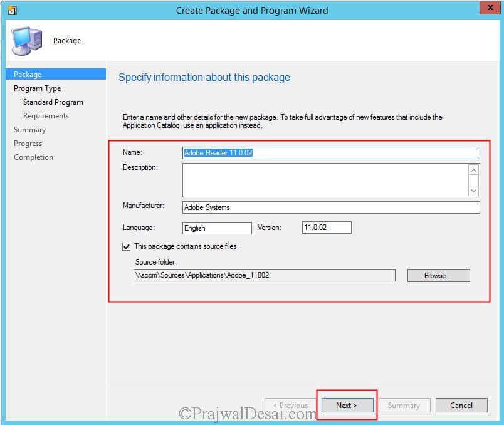Click the Description scroll down arrow
Viewport: 504px width, 425px height.
click(473, 191)
